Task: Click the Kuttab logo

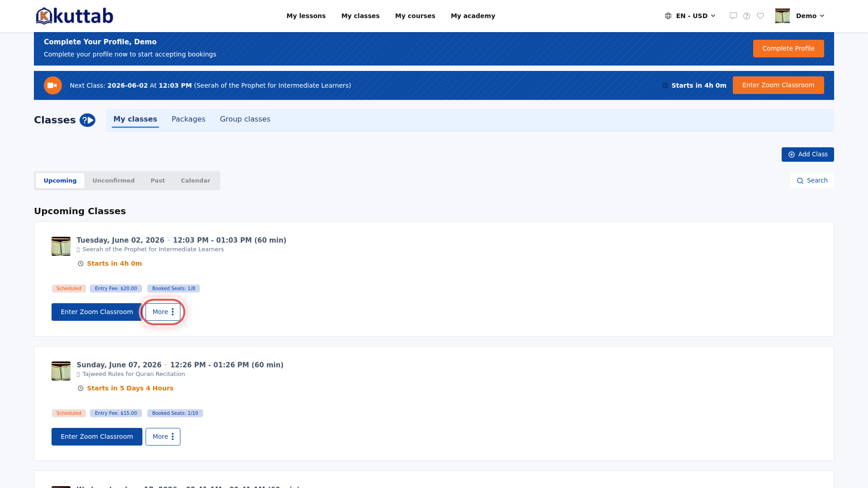Action: pos(75,16)
